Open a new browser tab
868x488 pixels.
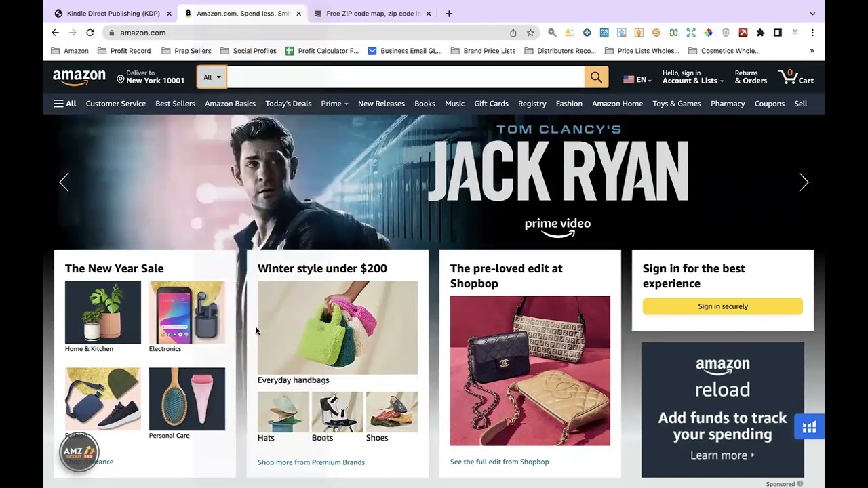(449, 14)
